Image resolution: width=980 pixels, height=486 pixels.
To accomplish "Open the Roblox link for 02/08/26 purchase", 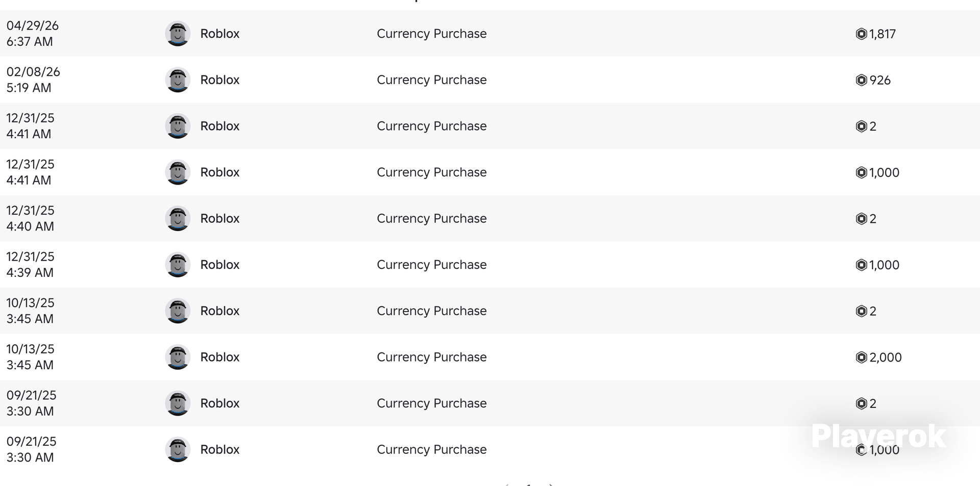I will click(x=219, y=80).
